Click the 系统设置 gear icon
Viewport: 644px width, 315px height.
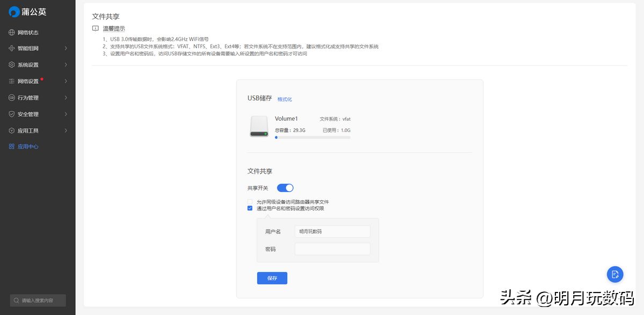coord(12,65)
